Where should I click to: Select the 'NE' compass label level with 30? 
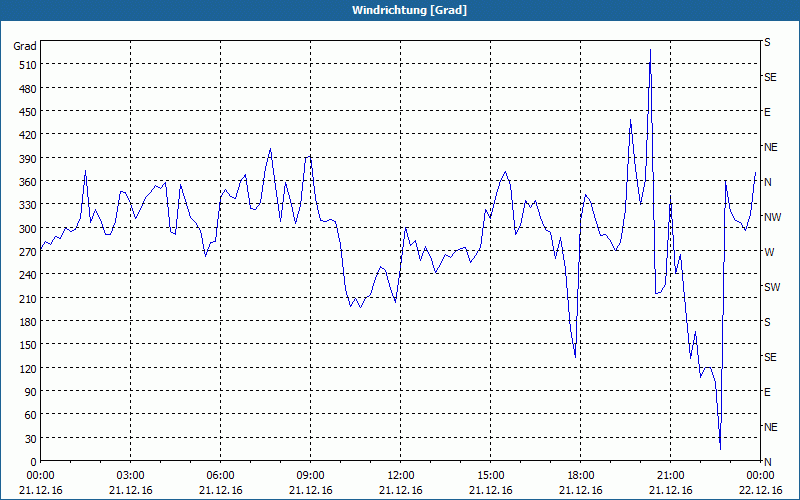click(771, 427)
